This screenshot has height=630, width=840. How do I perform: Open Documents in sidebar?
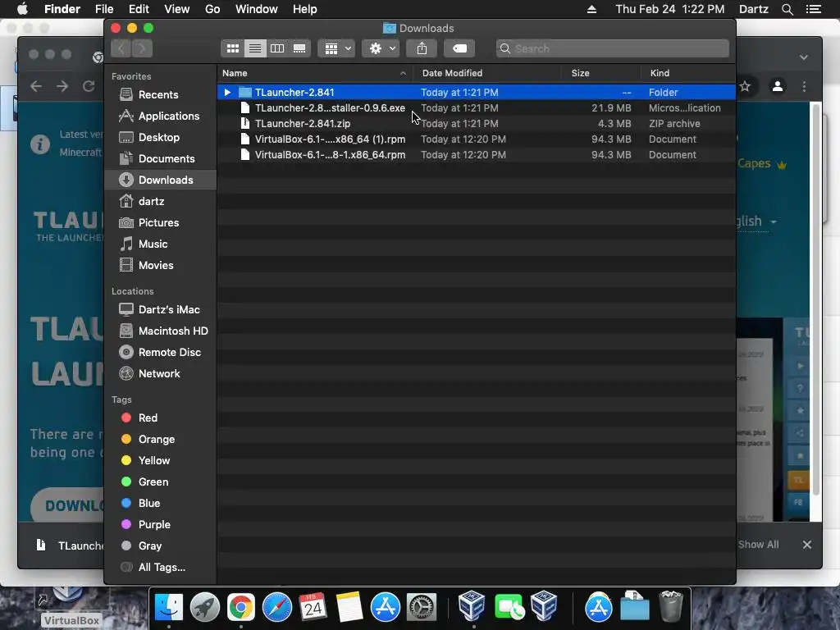160,158
